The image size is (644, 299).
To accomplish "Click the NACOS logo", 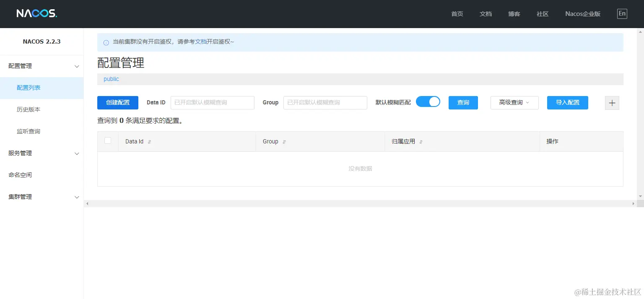I will click(36, 13).
